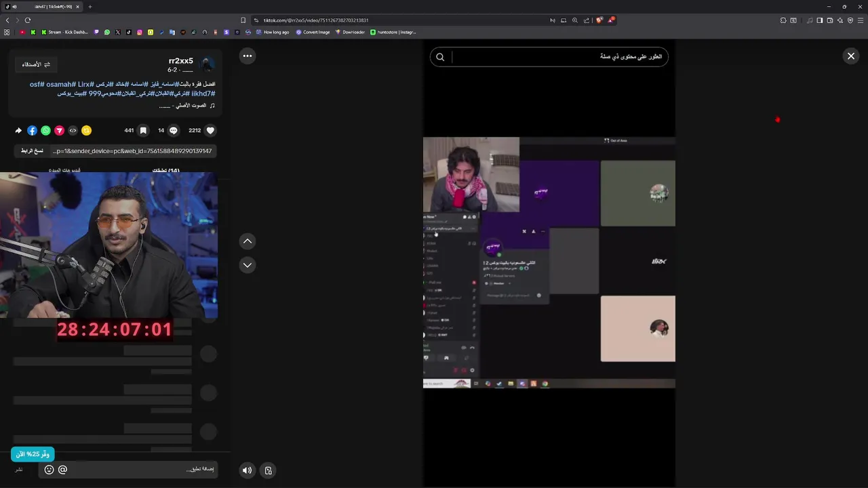Click the الأصدقاء friends button
Viewport: 868px width, 488px height.
(x=36, y=64)
